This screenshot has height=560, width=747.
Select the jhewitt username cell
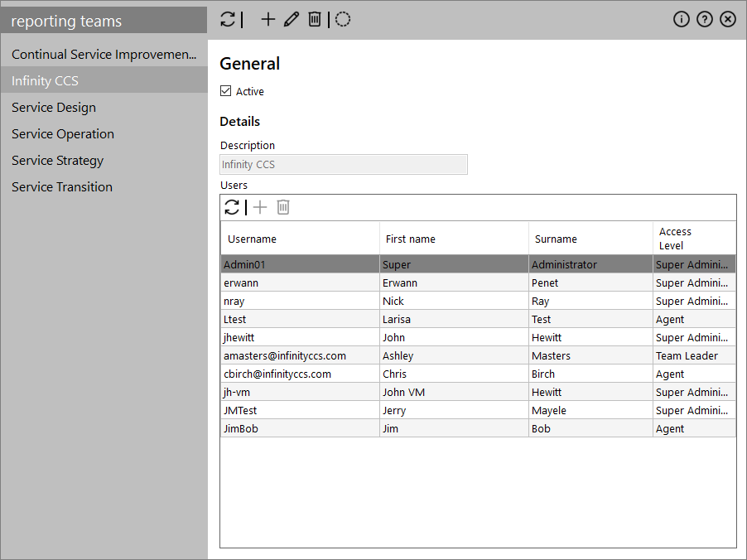(x=300, y=337)
